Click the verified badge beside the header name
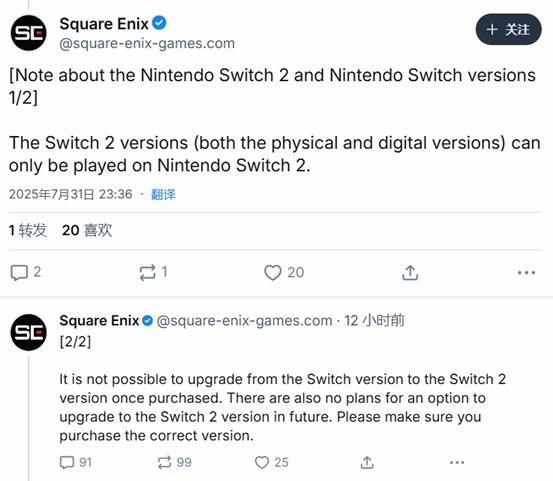The image size is (553, 481). (159, 23)
